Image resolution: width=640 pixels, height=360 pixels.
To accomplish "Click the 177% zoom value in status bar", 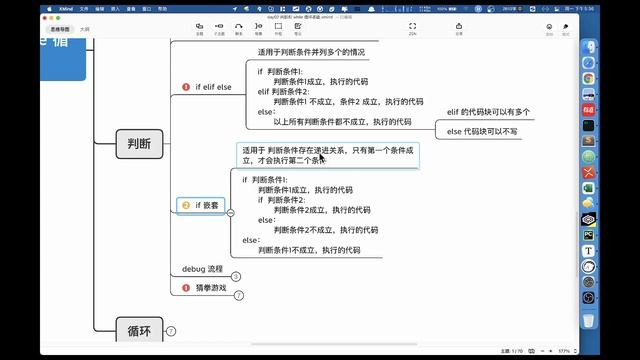I will pos(564,351).
